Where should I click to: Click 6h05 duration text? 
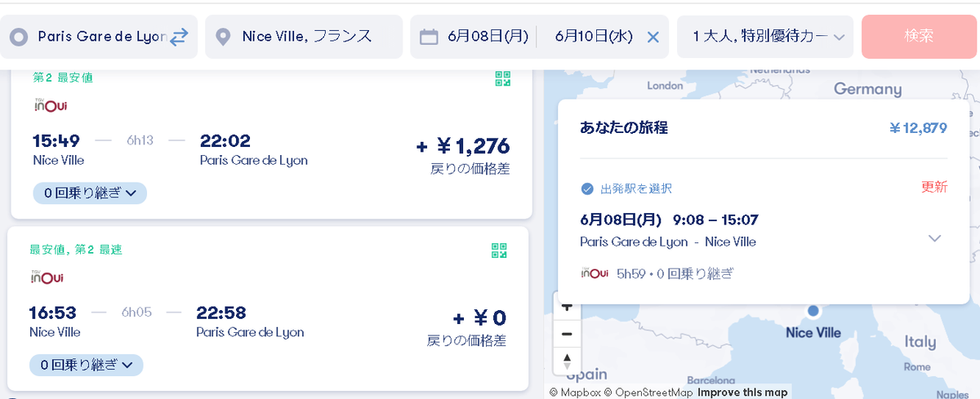[136, 313]
